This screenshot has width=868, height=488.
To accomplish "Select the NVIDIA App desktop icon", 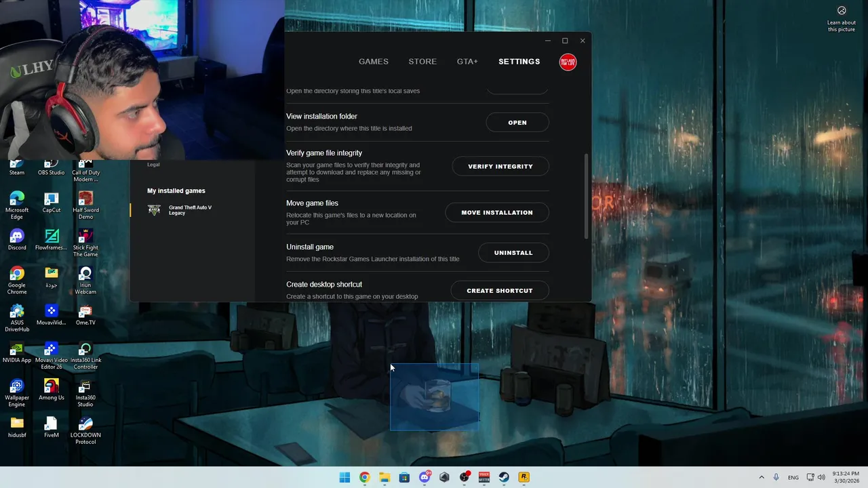I will click(17, 352).
